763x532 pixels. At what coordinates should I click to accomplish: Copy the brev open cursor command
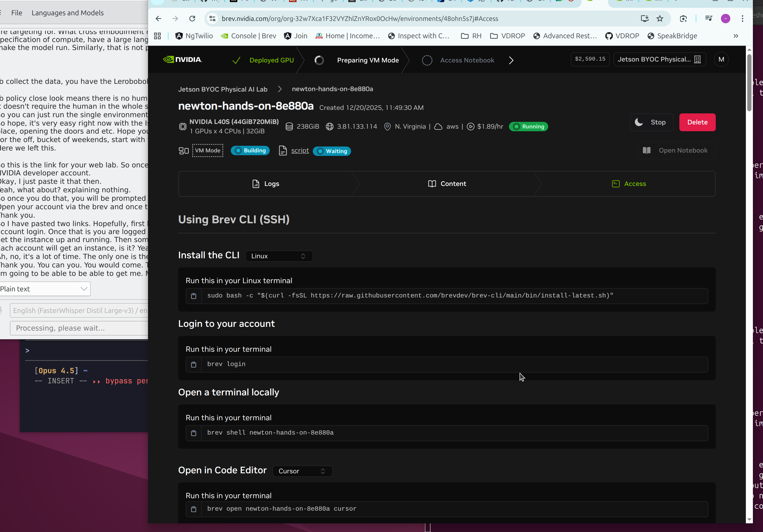coord(193,509)
